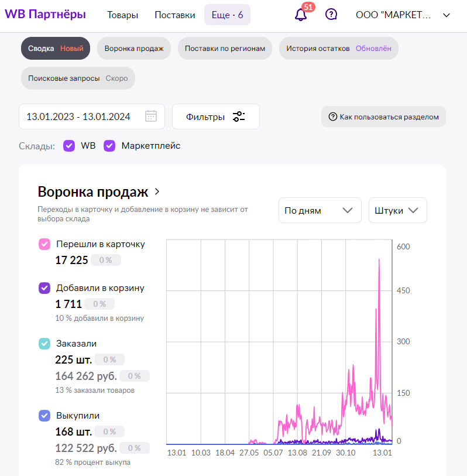Open the Штуки units dropdown
Screen dimensions: 467x476
[397, 210]
